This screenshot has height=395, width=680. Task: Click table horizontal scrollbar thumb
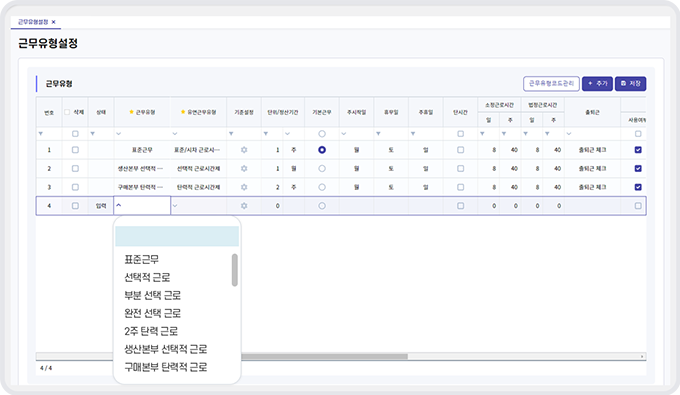click(324, 356)
